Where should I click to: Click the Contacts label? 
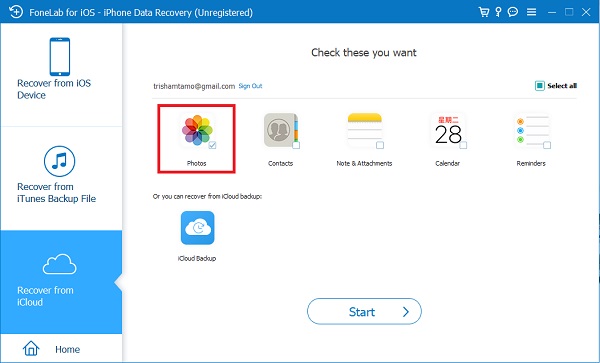(280, 163)
